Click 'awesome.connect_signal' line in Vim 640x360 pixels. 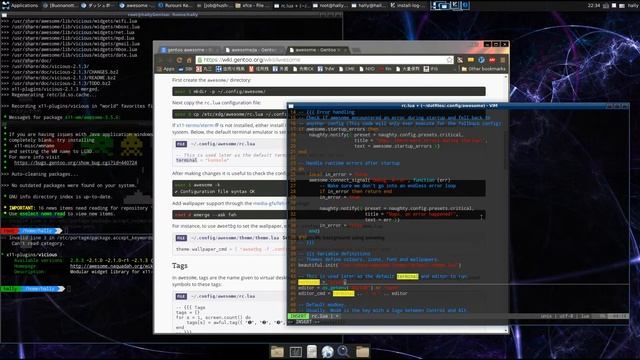pyautogui.click(x=380, y=180)
